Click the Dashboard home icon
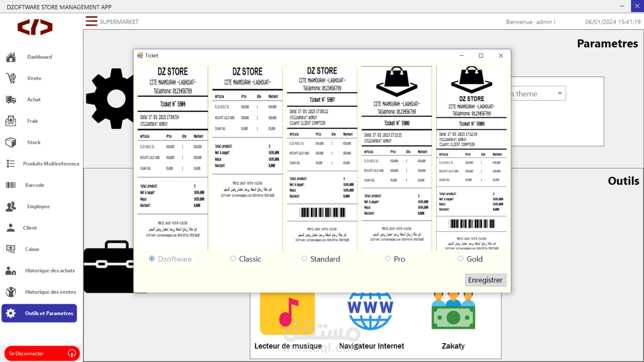The height and width of the screenshot is (362, 644). (11, 57)
